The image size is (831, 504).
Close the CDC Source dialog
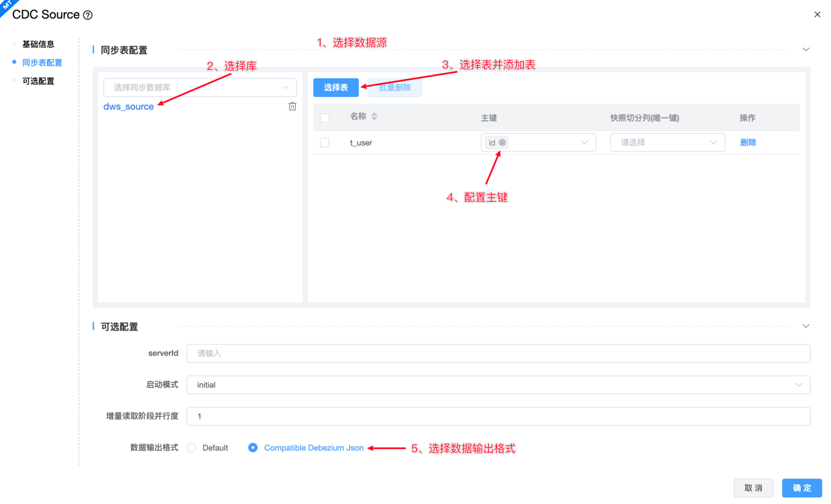click(x=817, y=14)
